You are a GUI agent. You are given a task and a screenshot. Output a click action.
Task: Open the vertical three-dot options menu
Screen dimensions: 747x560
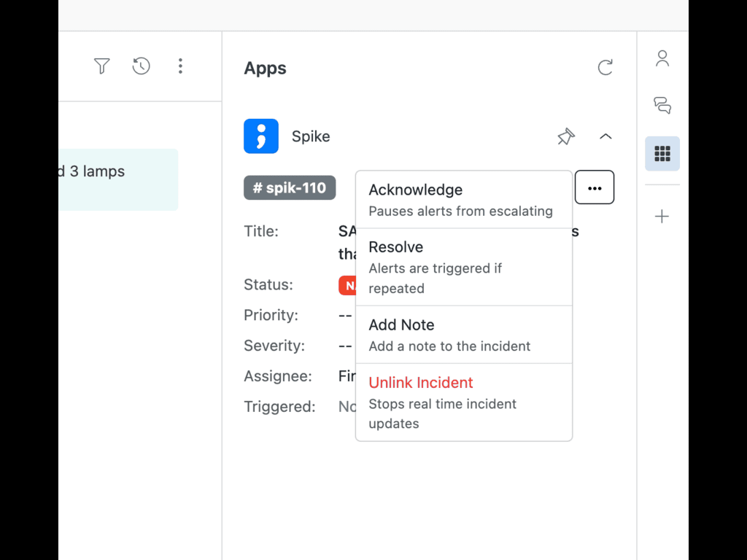point(180,66)
